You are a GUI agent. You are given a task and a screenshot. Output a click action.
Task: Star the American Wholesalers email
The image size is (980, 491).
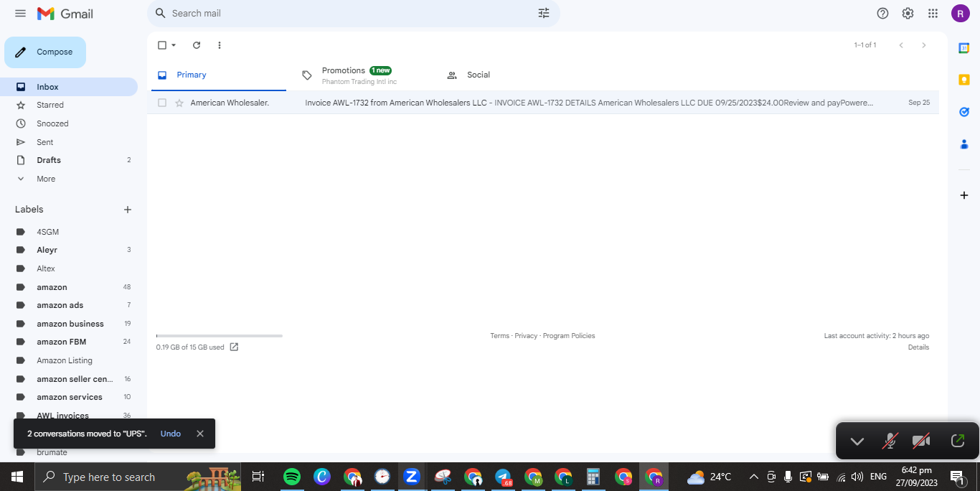[179, 103]
